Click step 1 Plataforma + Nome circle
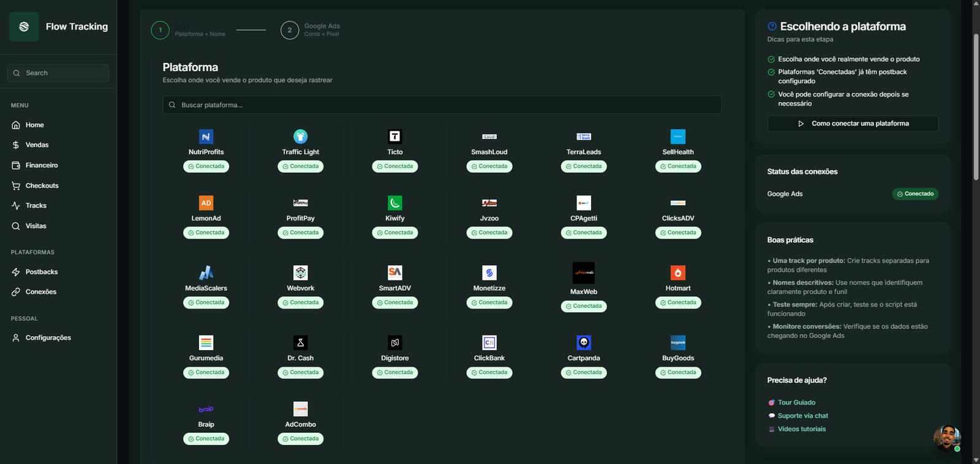The width and height of the screenshot is (980, 464). (160, 30)
